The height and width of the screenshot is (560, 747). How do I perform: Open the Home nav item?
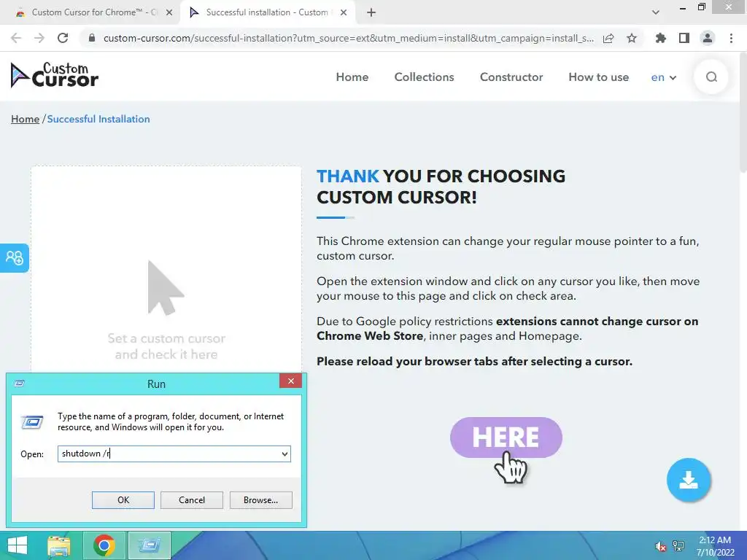point(352,77)
